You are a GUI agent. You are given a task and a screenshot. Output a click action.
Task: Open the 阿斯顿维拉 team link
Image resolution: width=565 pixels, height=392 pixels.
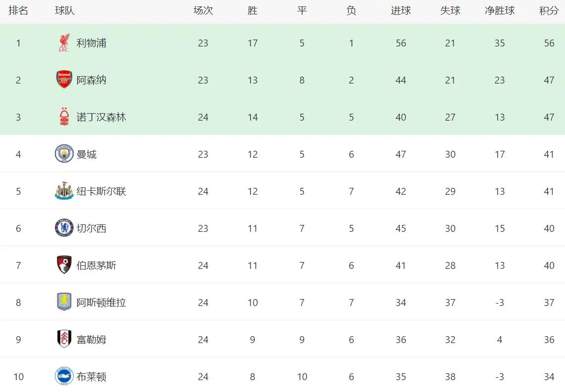pyautogui.click(x=101, y=303)
